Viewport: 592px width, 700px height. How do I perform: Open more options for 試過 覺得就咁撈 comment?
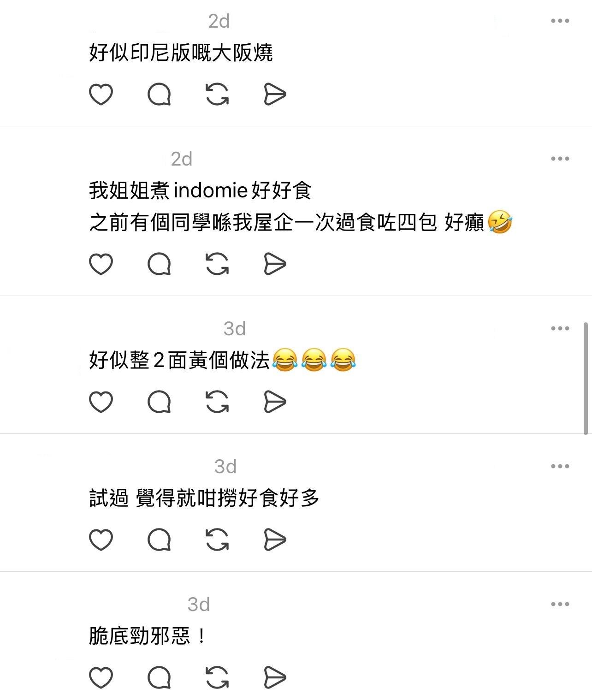tap(560, 466)
